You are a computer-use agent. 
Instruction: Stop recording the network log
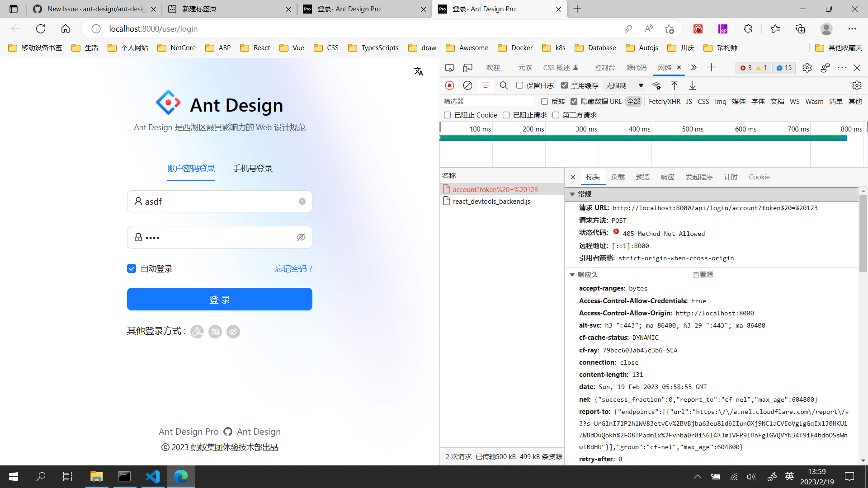(x=449, y=85)
